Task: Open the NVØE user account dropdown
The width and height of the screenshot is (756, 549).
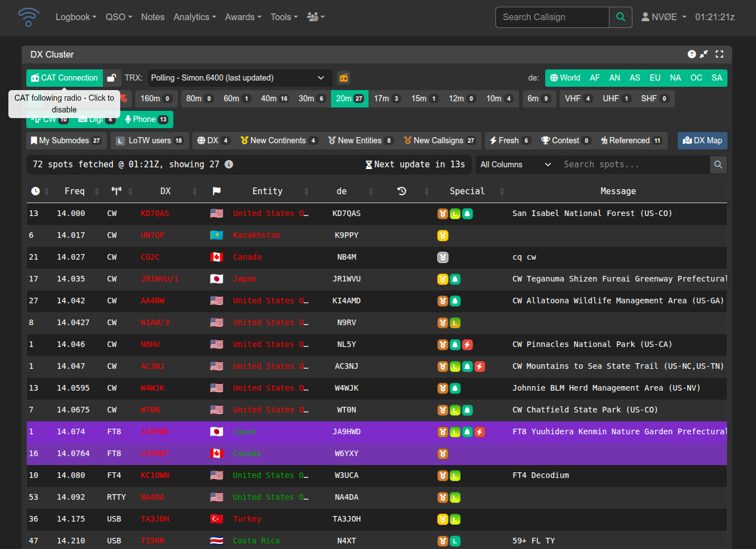Action: pos(664,17)
